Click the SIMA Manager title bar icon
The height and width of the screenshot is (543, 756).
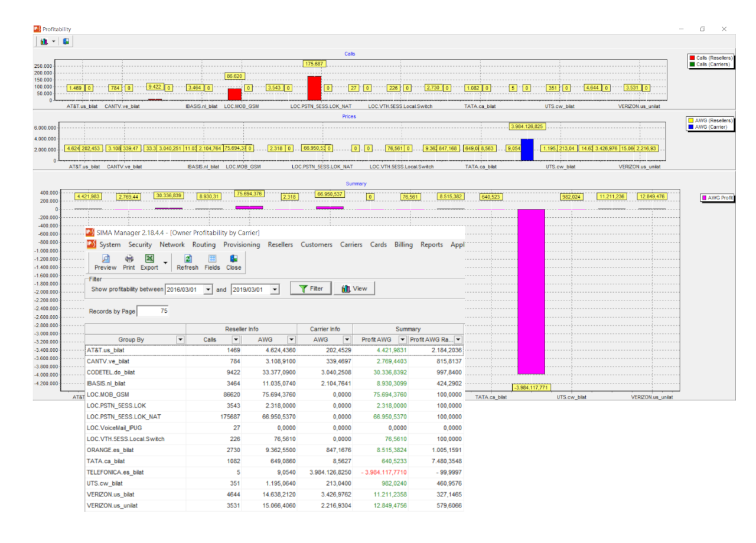[x=90, y=232]
